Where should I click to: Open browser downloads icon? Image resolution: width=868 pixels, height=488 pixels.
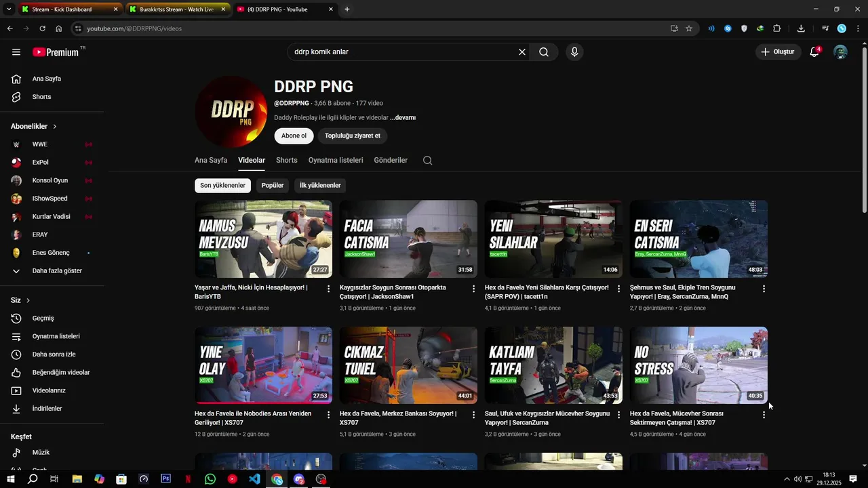coord(801,28)
